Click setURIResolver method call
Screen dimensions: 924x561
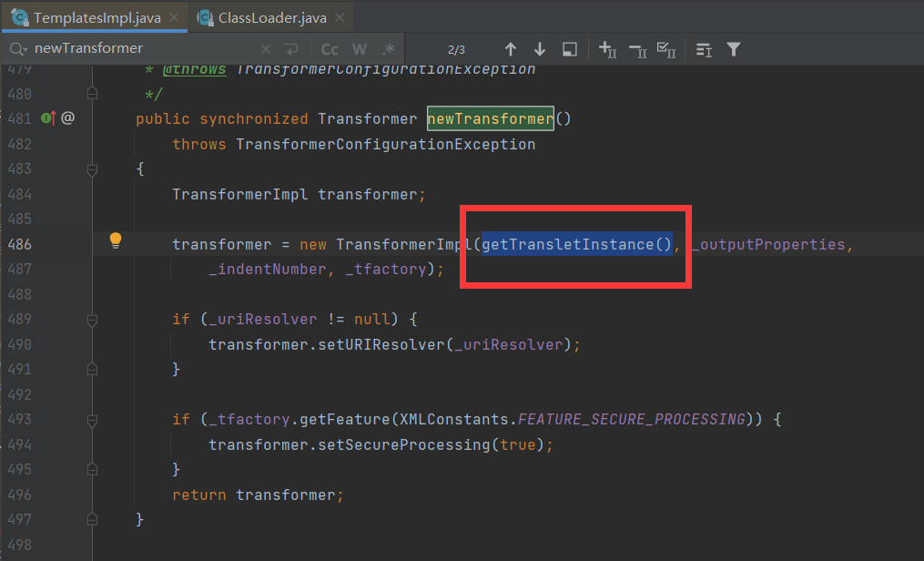381,344
